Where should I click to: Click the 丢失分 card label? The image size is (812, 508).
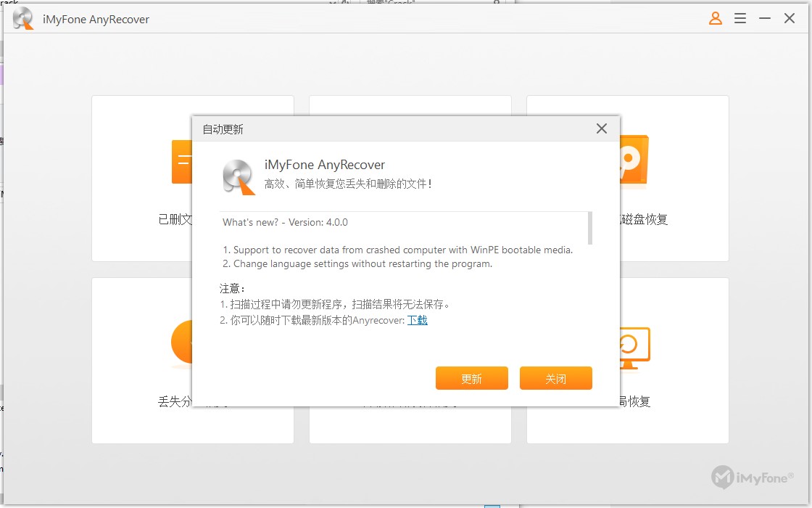coord(175,401)
